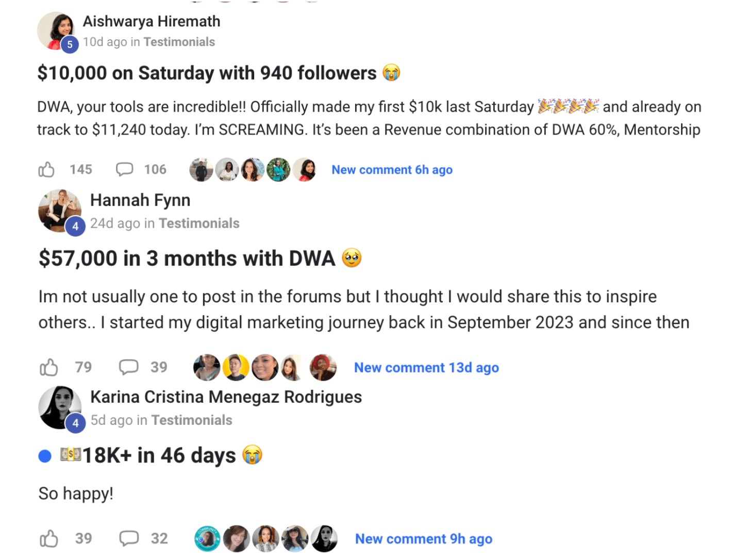Open '$10,000 on Saturday with 940 followers' post

point(207,73)
